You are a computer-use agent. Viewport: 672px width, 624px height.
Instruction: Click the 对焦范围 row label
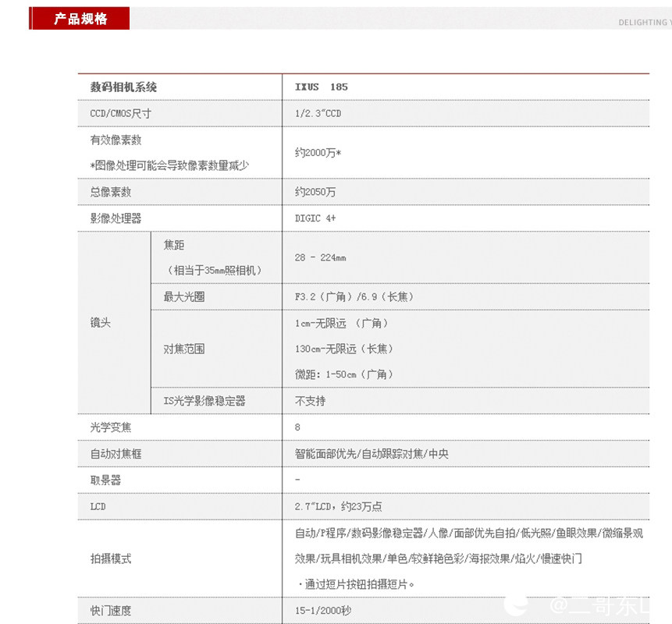(181, 349)
